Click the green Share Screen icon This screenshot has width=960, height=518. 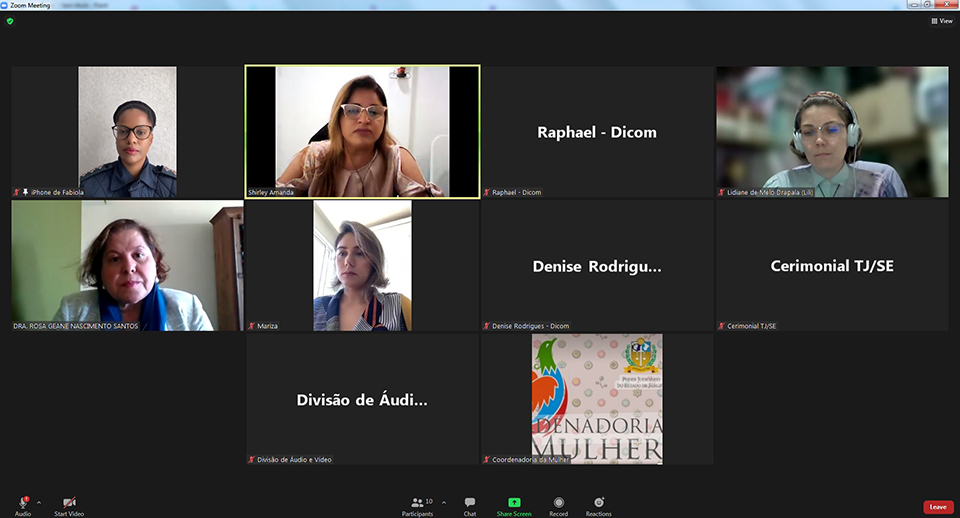(514, 503)
